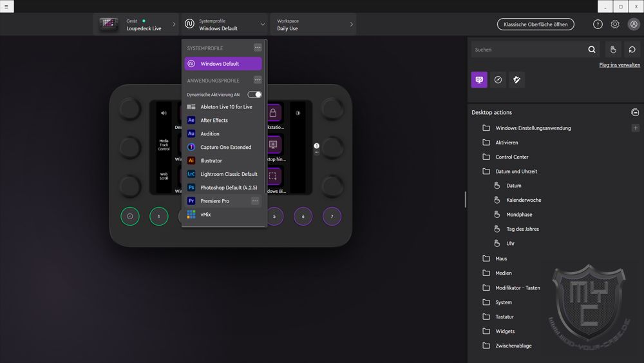Click the Photoshop Ps icon
The image size is (644, 363).
(x=191, y=188)
